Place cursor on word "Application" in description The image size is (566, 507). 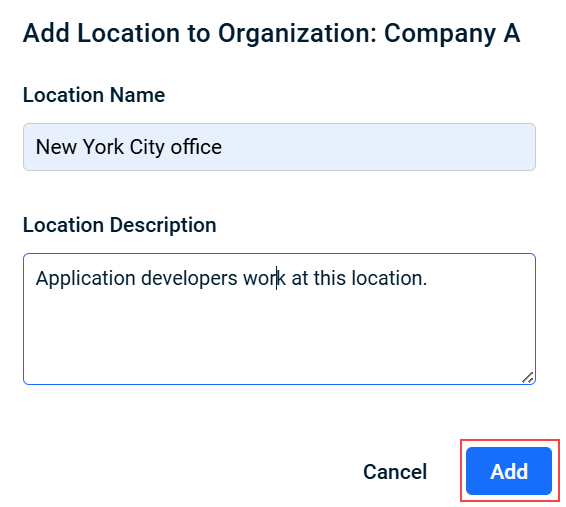click(86, 279)
